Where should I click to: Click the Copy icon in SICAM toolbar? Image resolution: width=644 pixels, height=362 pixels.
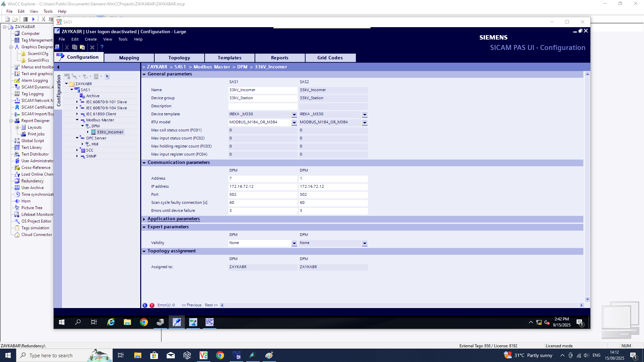pyautogui.click(x=74, y=47)
